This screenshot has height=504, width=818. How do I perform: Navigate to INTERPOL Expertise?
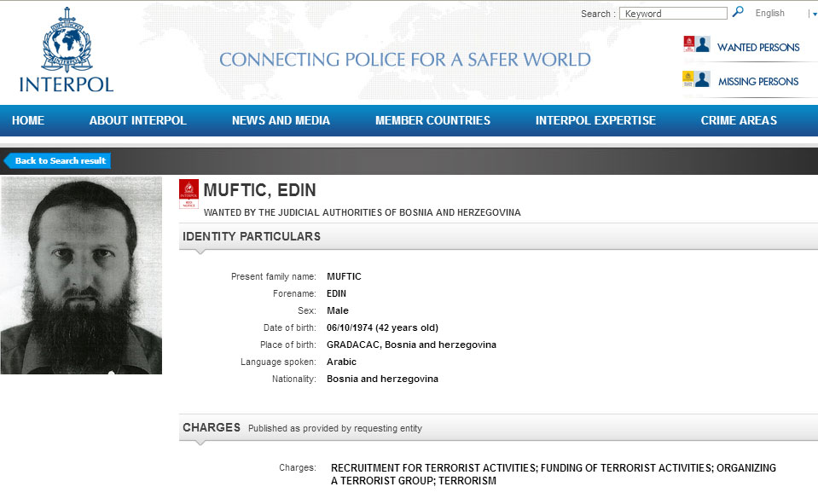coord(595,120)
